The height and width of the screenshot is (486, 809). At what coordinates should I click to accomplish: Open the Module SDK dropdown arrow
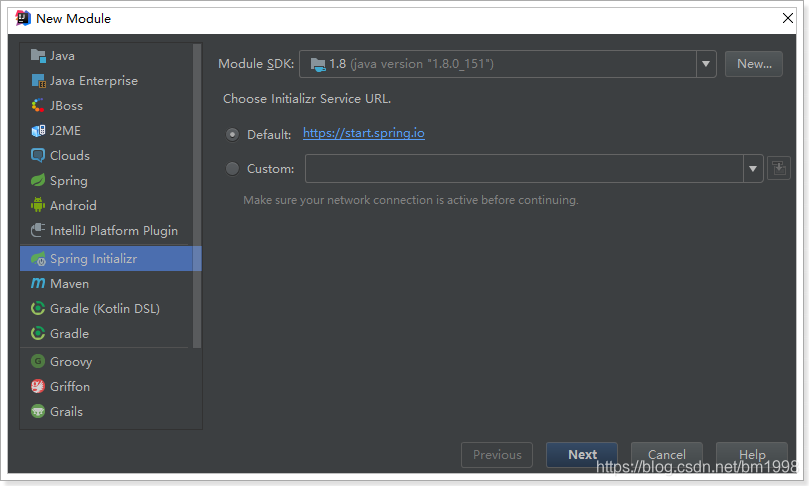pyautogui.click(x=706, y=64)
